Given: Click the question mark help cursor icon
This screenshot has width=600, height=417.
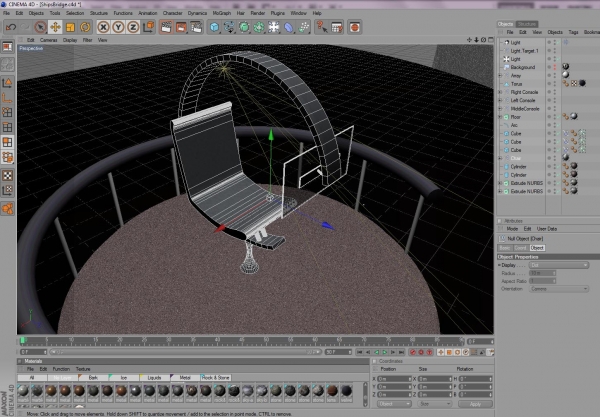Looking at the screenshot, I should [321, 27].
